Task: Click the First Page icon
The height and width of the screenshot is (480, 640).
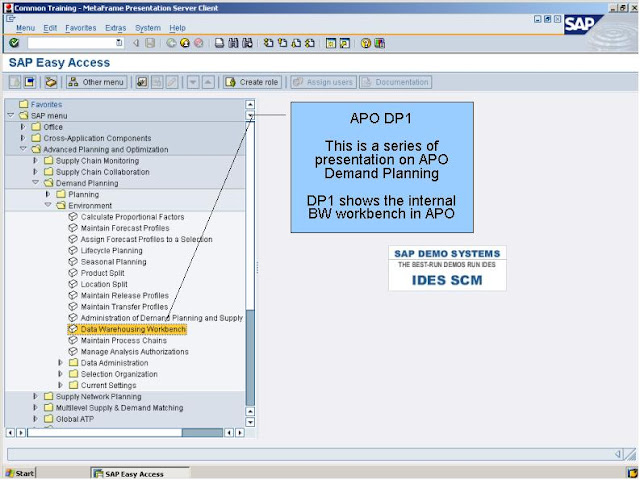Action: click(268, 43)
